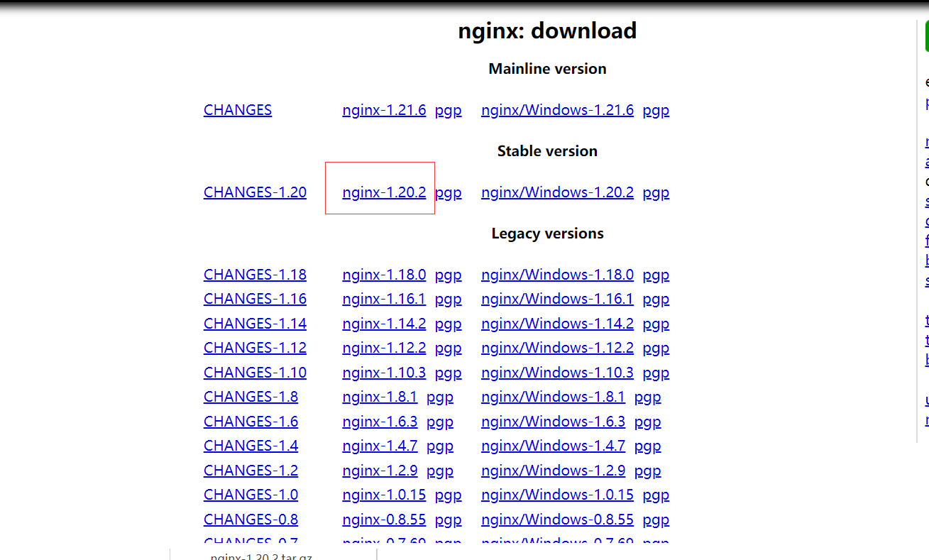Download nginx-1.21.6 mainline source
This screenshot has height=560, width=929.
384,110
